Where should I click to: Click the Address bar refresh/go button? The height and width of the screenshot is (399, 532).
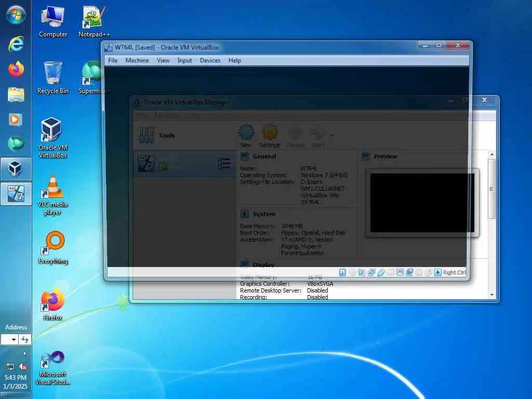pos(25,339)
